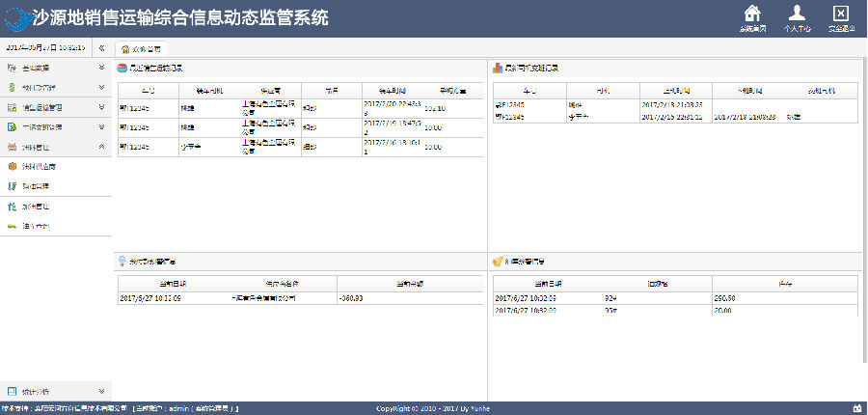Click the green truck icon at sidebar list bottom
This screenshot has height=415, width=868.
[12, 226]
